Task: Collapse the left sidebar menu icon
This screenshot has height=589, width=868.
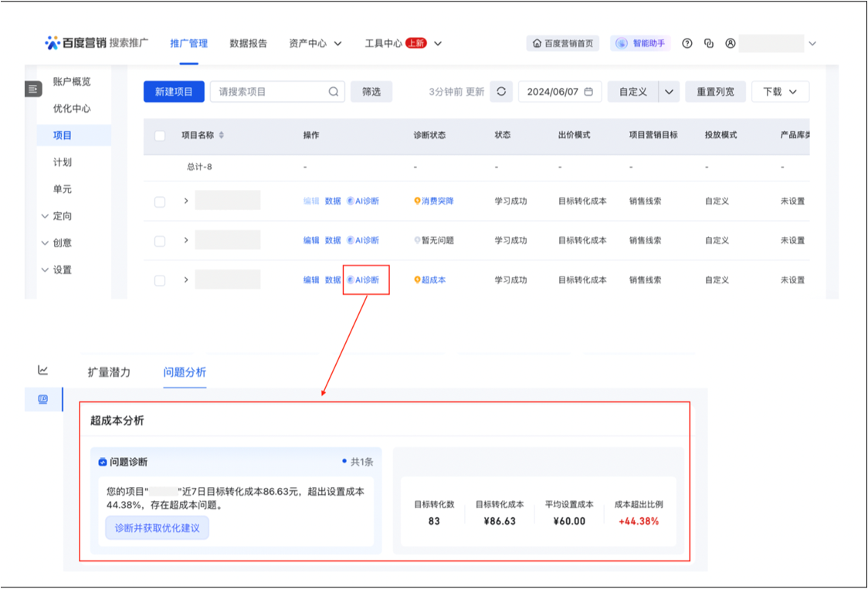Action: click(x=32, y=89)
